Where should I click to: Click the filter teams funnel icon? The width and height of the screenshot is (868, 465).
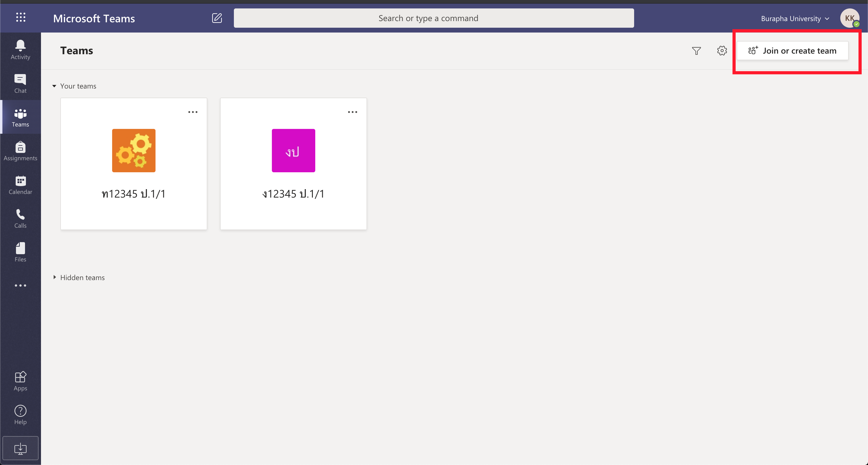(697, 51)
